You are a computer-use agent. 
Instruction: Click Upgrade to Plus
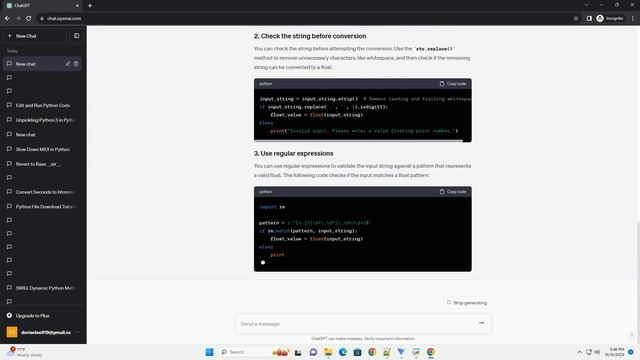(x=42, y=316)
